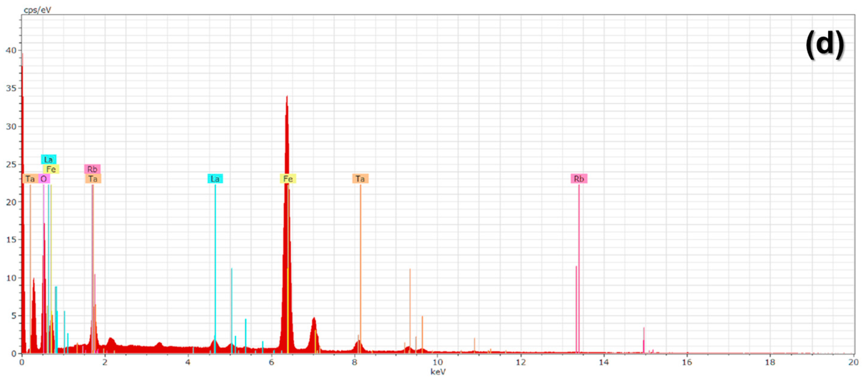This screenshot has height=383, width=868.
Task: Click the cps/eV y-axis unit label
Action: click(x=37, y=10)
